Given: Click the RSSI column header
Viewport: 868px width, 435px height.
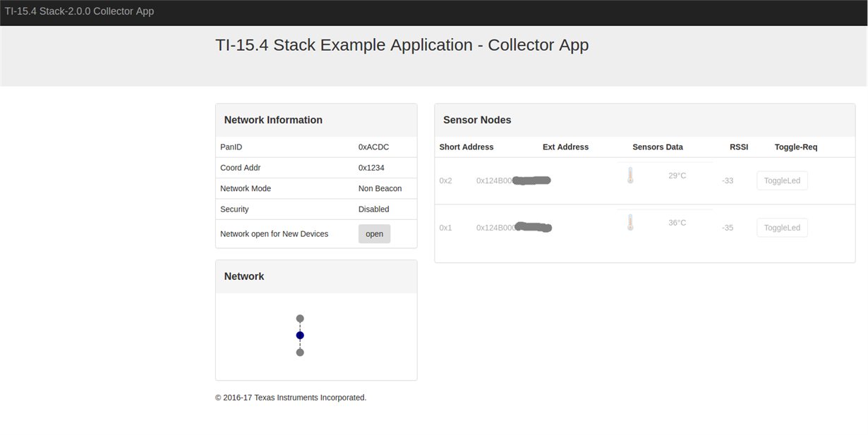Looking at the screenshot, I should (739, 147).
